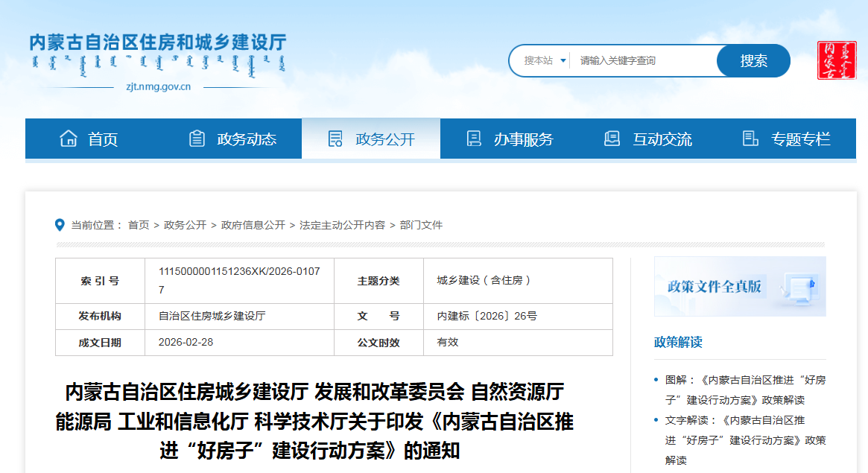This screenshot has width=868, height=473.
Task: Click the column icon beside 专题专栏
Action: [750, 139]
